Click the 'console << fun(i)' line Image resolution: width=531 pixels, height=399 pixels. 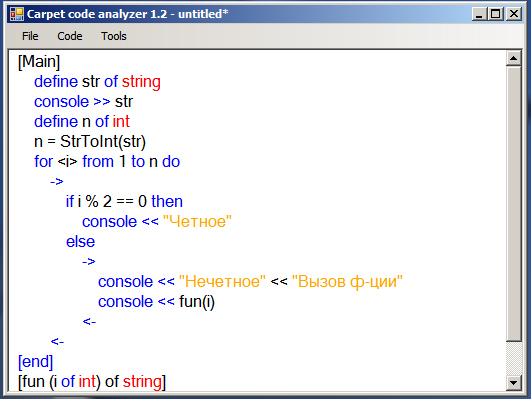156,302
